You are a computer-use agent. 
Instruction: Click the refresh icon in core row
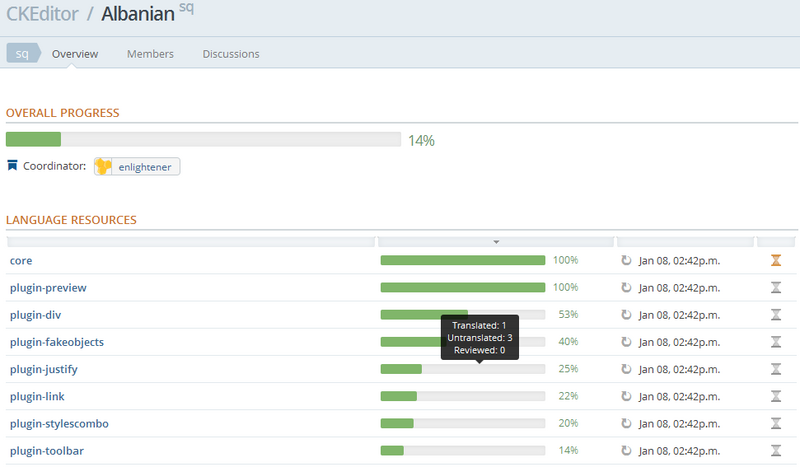(x=626, y=260)
